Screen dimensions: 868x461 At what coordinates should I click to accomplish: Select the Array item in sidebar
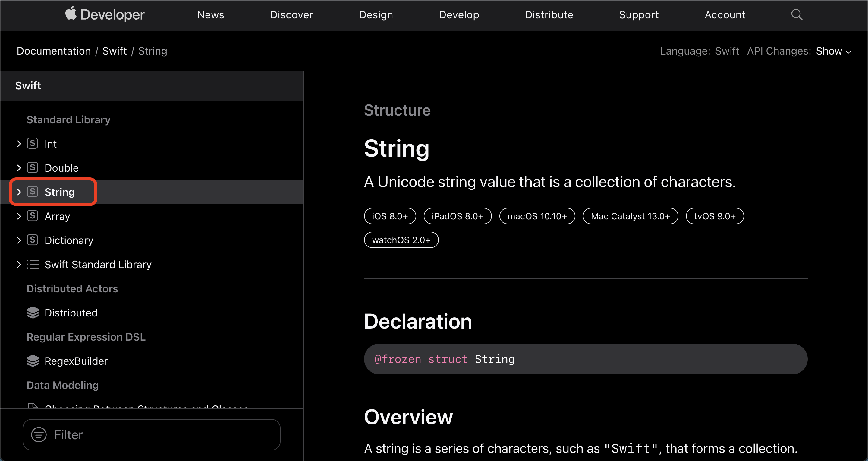57,216
